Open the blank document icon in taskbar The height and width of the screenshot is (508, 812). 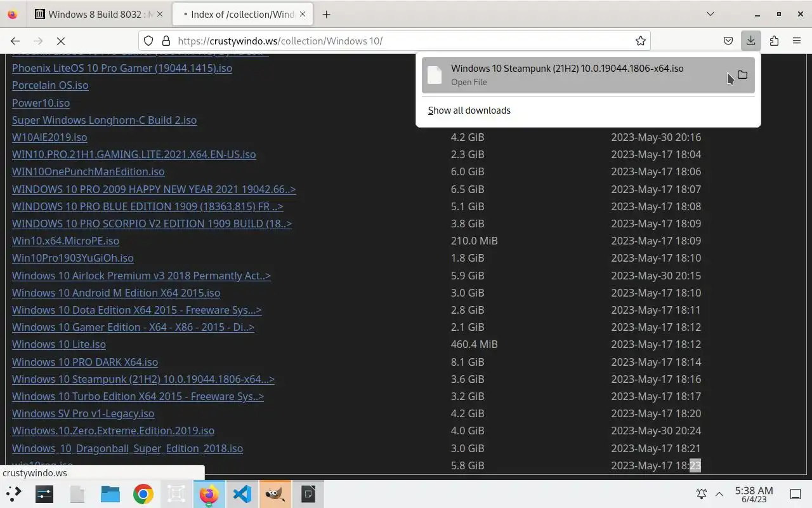click(x=77, y=494)
